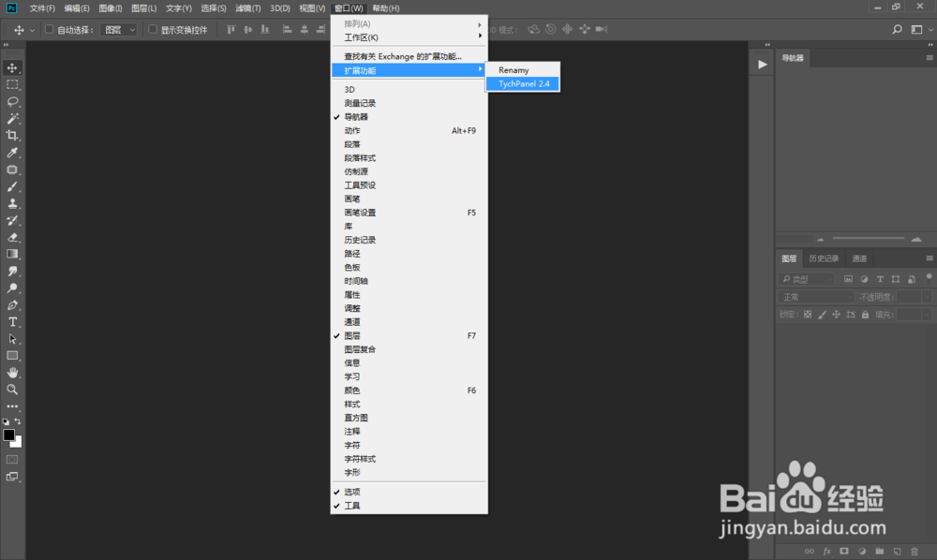
Task: Select the Horizontal Type tool
Action: (x=13, y=321)
